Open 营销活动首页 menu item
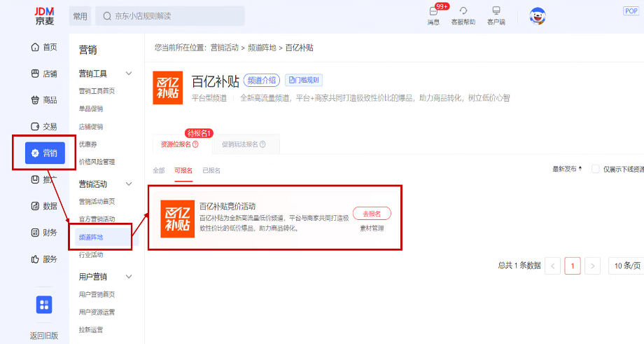The height and width of the screenshot is (344, 644). click(x=97, y=201)
